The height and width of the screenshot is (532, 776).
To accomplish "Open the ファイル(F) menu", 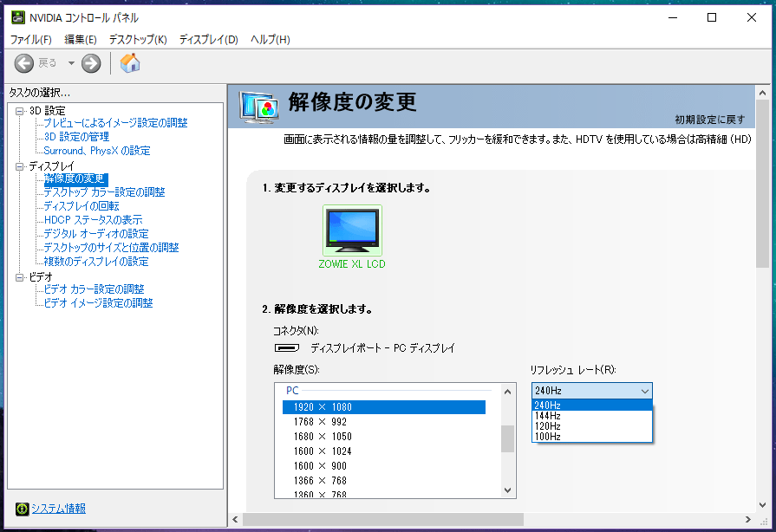I will [31, 40].
